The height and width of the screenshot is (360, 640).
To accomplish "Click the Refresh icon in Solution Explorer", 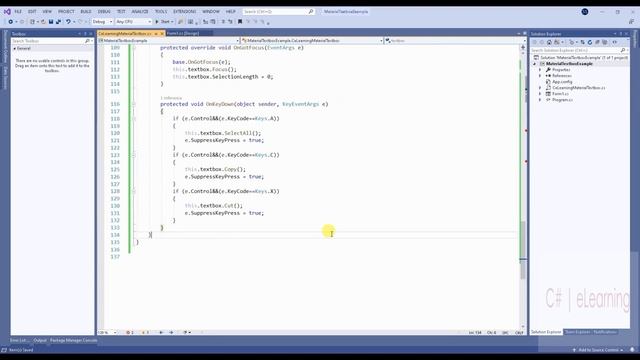I will click(x=590, y=42).
